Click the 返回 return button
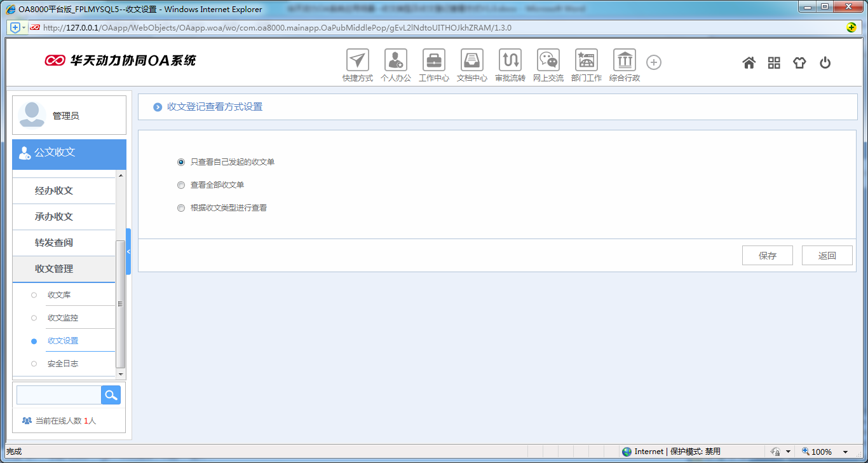The width and height of the screenshot is (868, 463). (x=827, y=255)
